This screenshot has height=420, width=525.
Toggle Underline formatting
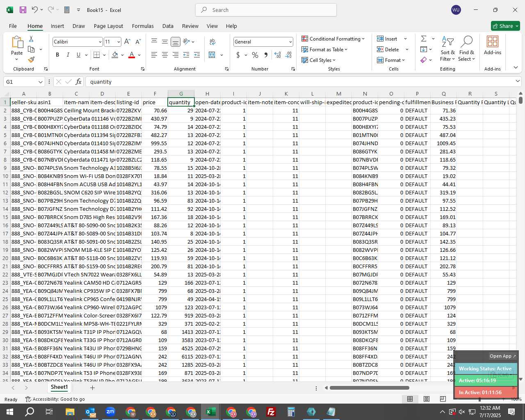78,55
